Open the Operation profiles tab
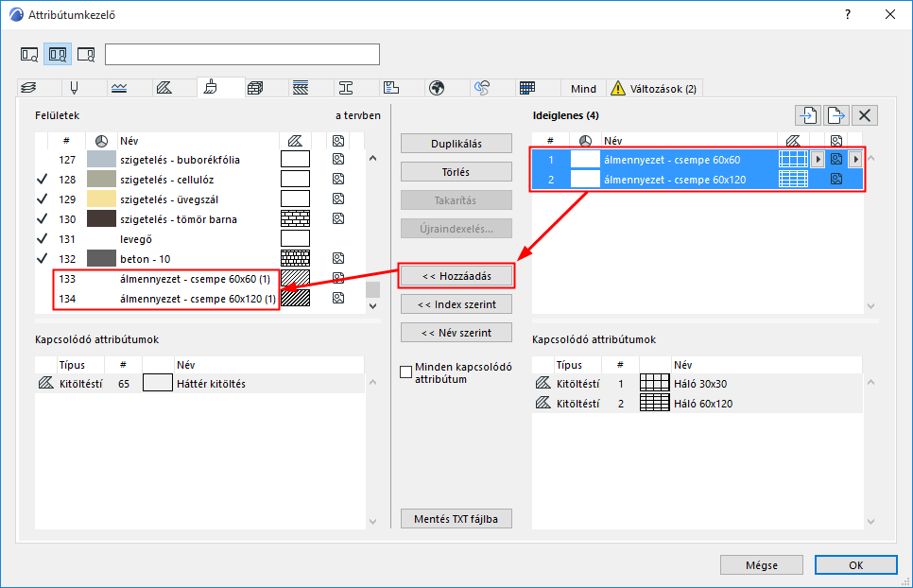 (482, 88)
